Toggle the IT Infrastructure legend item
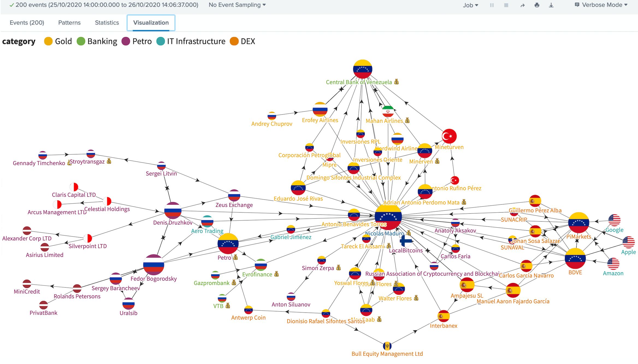Screen dimensions: 638x364 (x=161, y=41)
